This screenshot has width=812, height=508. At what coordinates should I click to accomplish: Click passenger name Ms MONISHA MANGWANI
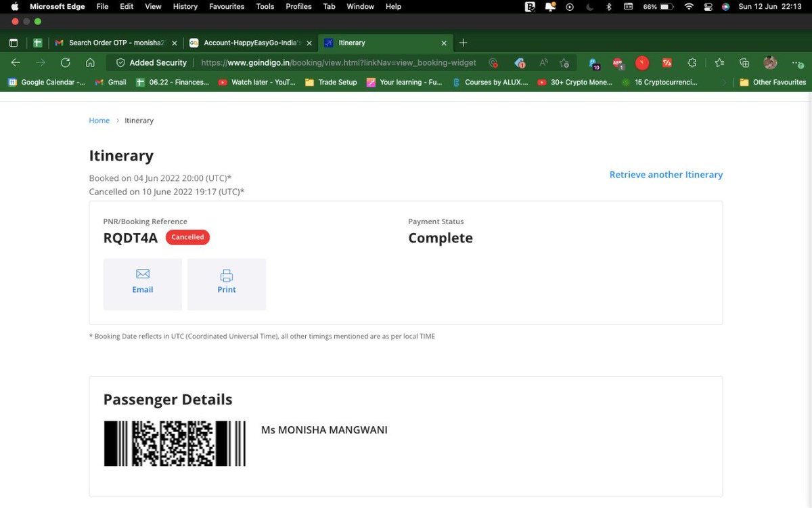coord(324,430)
